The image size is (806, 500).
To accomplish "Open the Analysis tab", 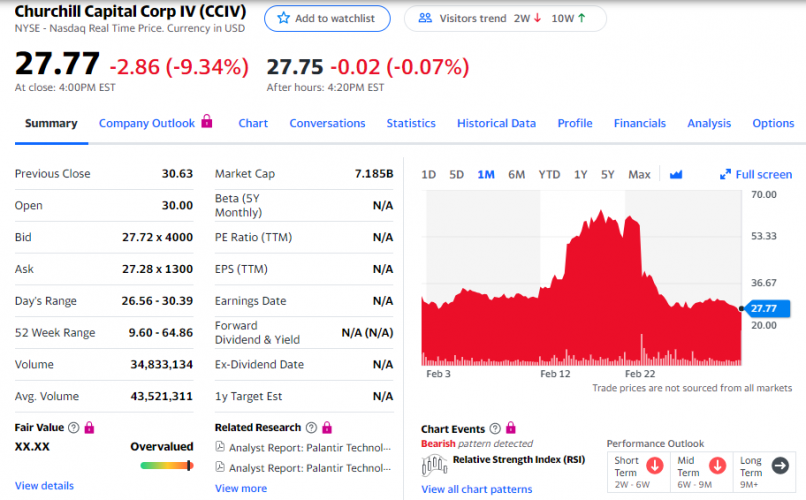I will coord(709,123).
